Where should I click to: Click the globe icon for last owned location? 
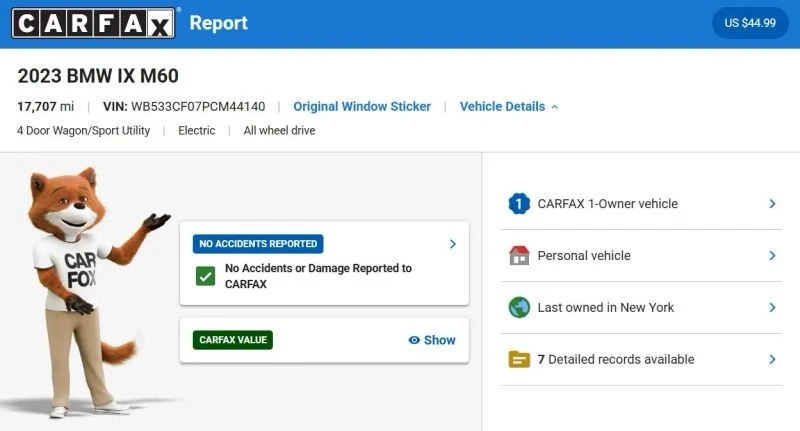click(519, 308)
